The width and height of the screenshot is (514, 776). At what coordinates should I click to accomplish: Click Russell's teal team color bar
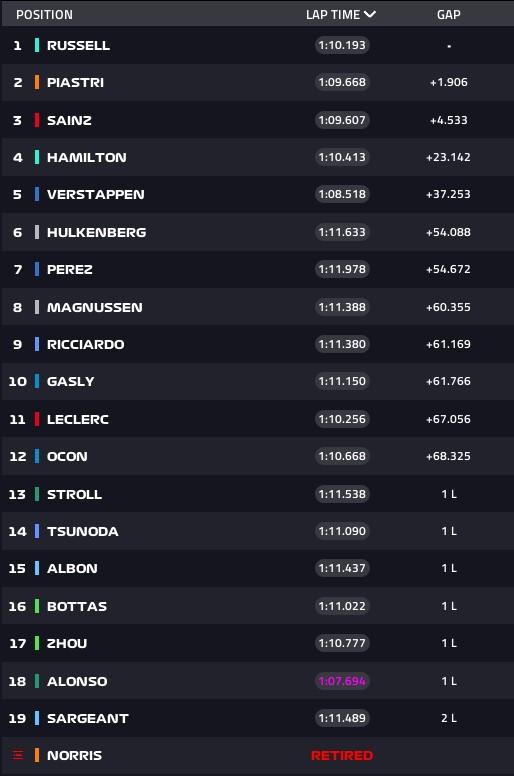tap(37, 45)
